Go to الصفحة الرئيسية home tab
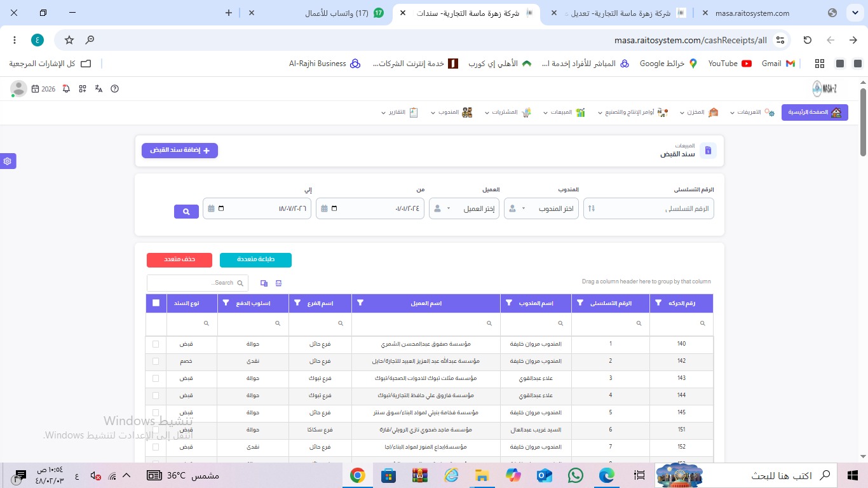The height and width of the screenshot is (488, 868). click(x=815, y=112)
